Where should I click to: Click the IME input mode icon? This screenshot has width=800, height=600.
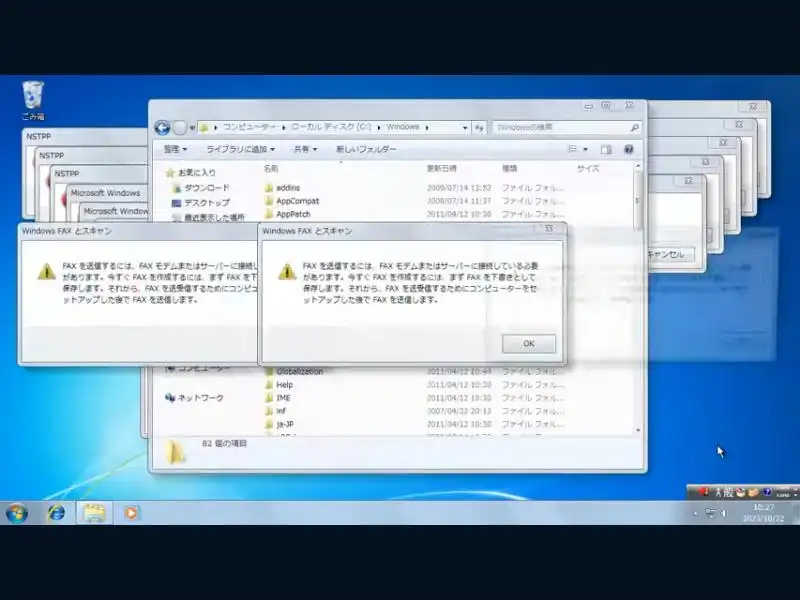729,492
